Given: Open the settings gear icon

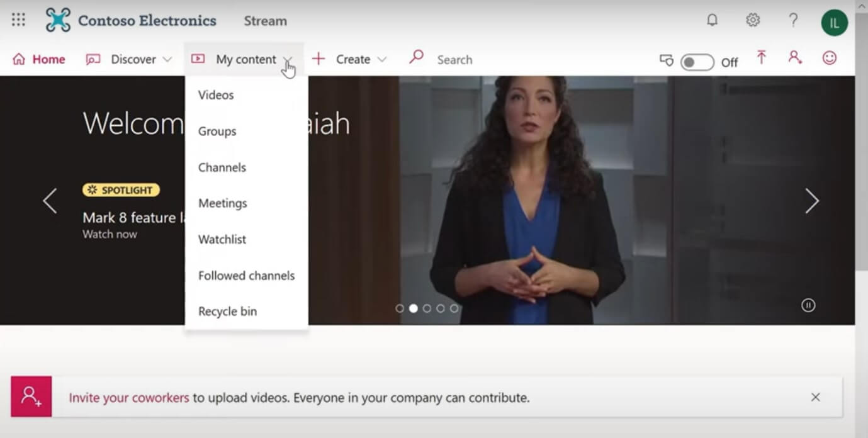Looking at the screenshot, I should tap(752, 20).
